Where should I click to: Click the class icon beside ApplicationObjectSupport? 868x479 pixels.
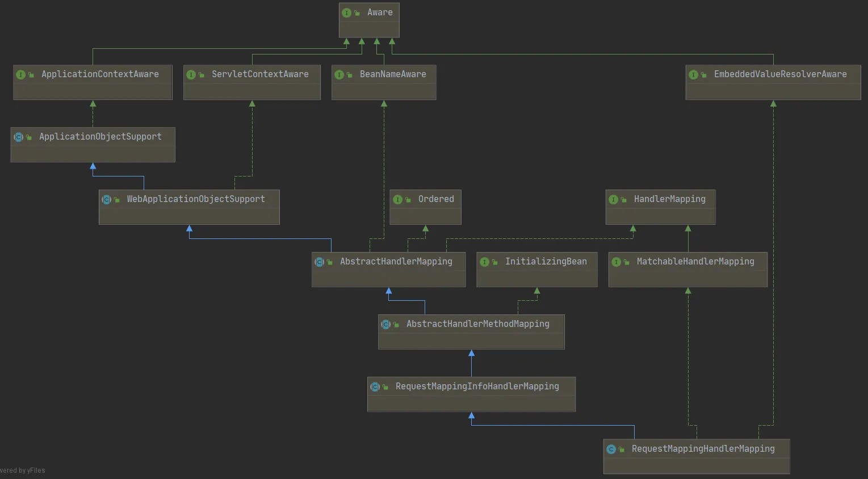pos(18,137)
